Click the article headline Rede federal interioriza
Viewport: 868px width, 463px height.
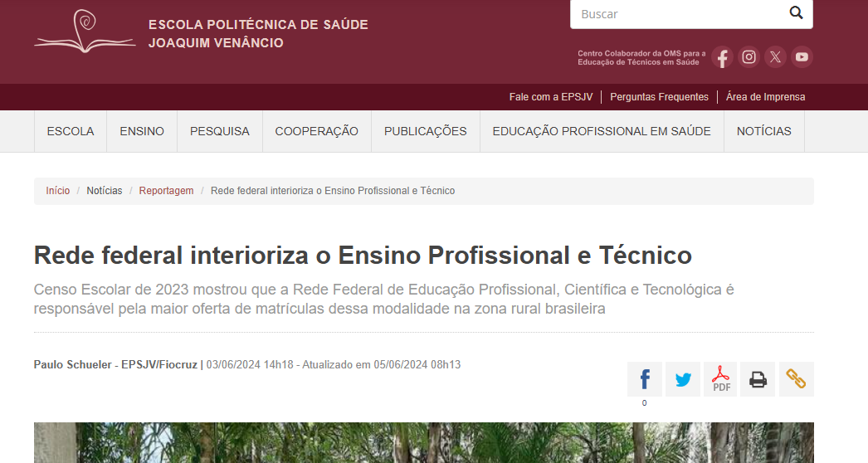[x=363, y=256]
